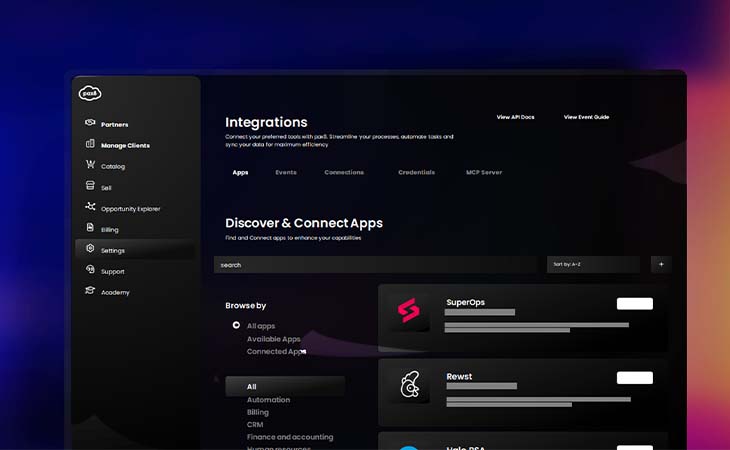This screenshot has width=730, height=450.
Task: Click the Manage Clients building icon
Action: [90, 144]
